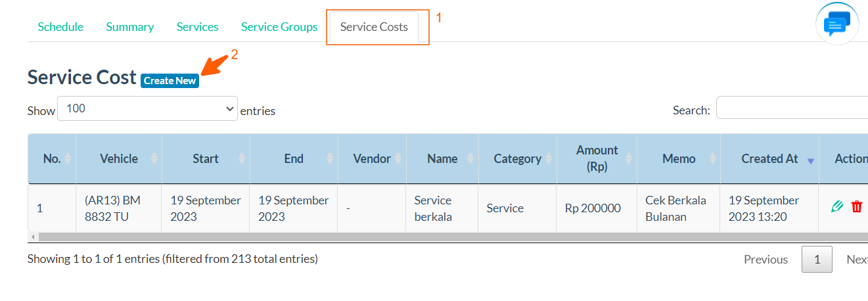The image size is (868, 301).
Task: Click the 'Showing 1 to 1 of 1 entries' info text
Action: point(173,259)
